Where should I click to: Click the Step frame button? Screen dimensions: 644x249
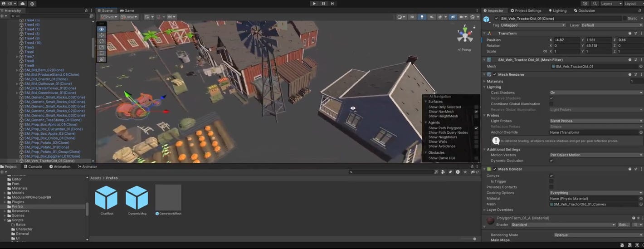(332, 4)
